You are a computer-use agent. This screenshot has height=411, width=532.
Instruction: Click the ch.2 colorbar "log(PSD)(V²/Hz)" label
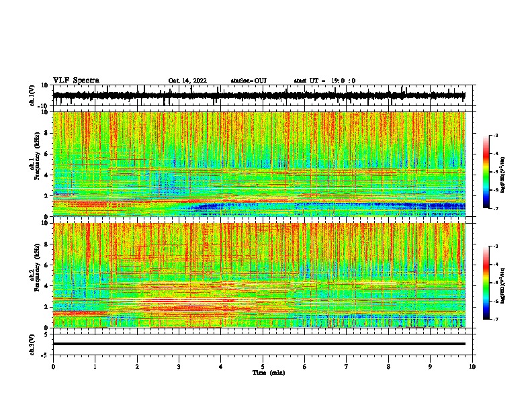[503, 285]
